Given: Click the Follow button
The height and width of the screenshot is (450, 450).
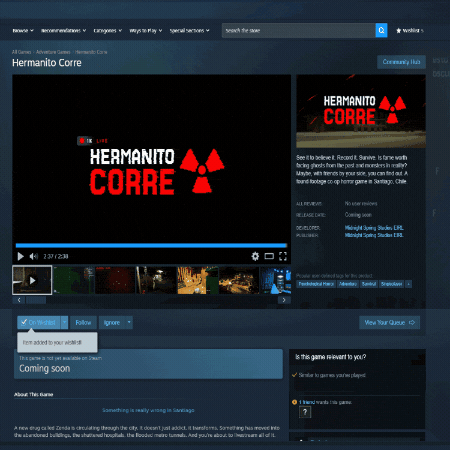Looking at the screenshot, I should point(83,322).
